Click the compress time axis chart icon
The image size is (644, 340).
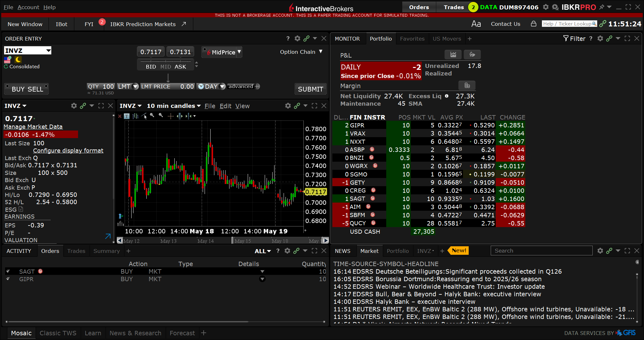tap(189, 116)
